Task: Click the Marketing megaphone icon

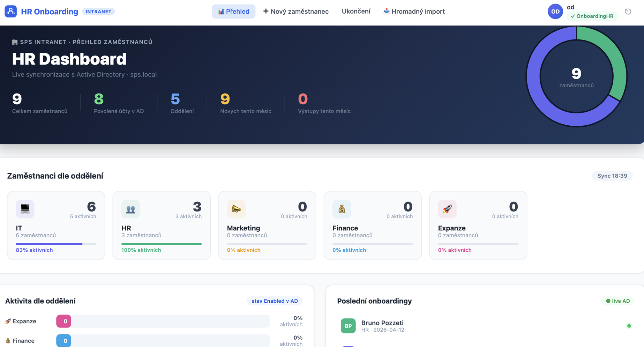Action: coord(236,209)
